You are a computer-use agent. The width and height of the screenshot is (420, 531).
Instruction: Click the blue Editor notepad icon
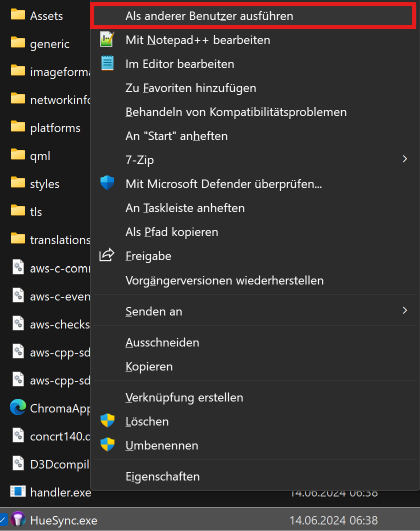coord(107,63)
